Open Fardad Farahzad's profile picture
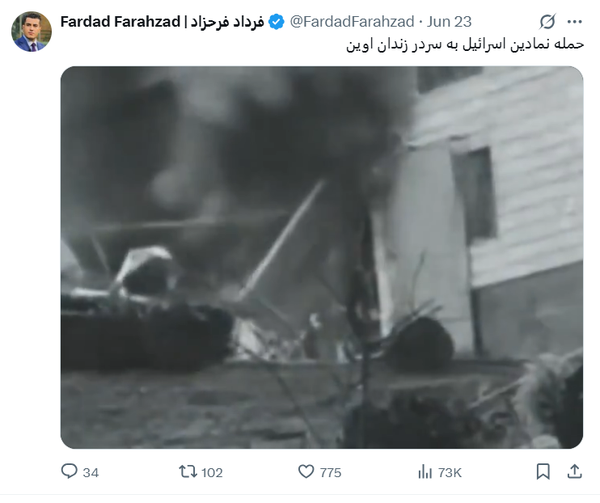600x503 pixels. [x=31, y=31]
